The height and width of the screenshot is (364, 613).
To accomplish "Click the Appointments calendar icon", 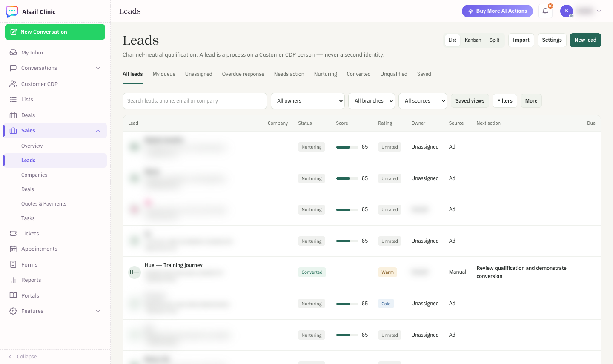I will click(13, 249).
